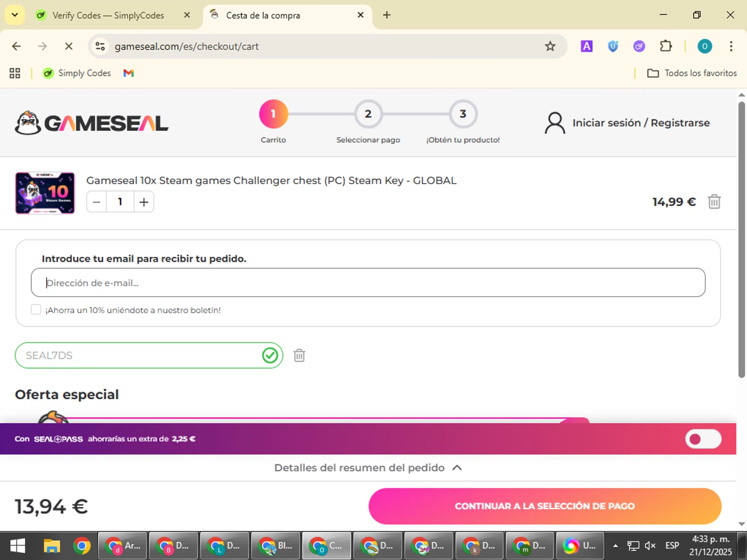Close the Verify Codes tab
This screenshot has width=747, height=560.
click(x=187, y=15)
